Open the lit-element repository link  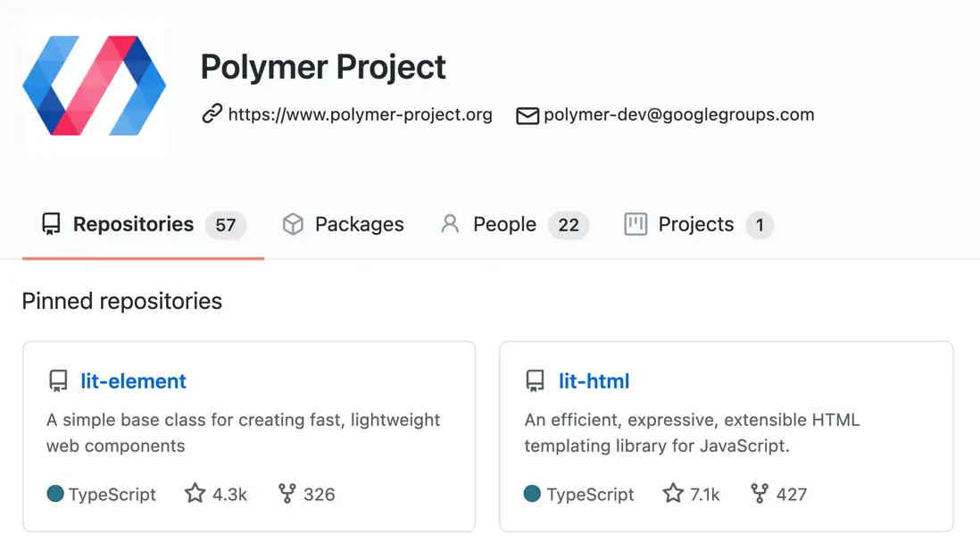pos(133,381)
